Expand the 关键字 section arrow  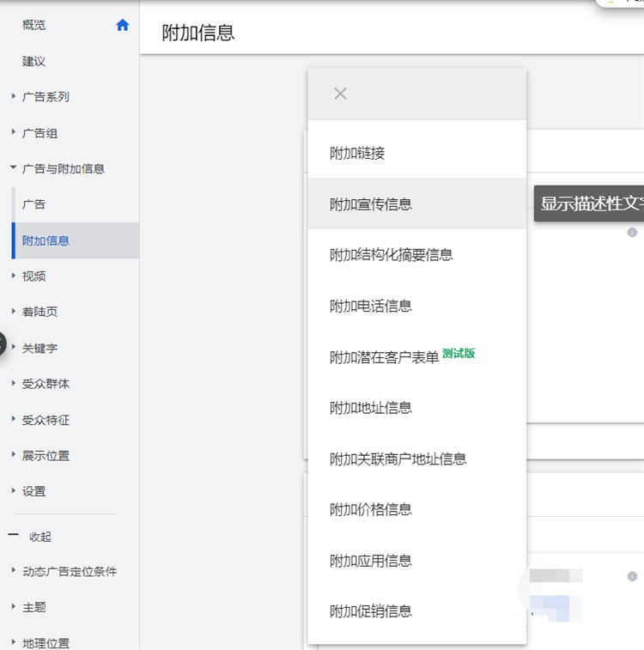click(13, 347)
